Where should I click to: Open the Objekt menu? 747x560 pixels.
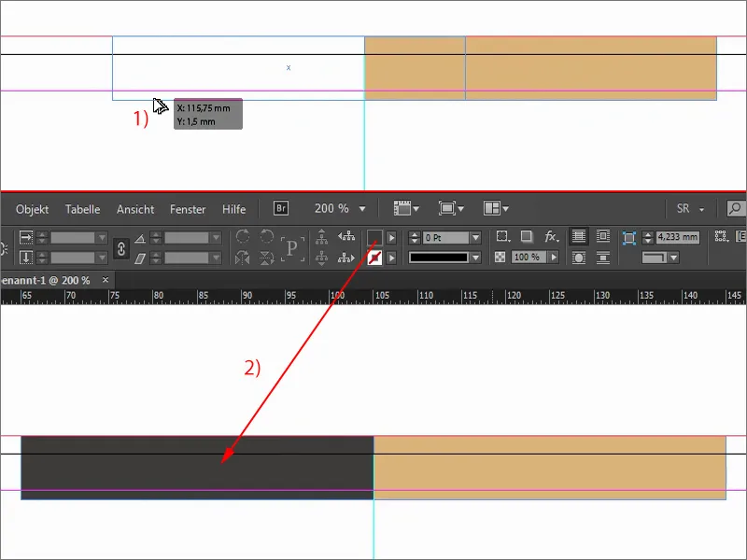[32, 209]
